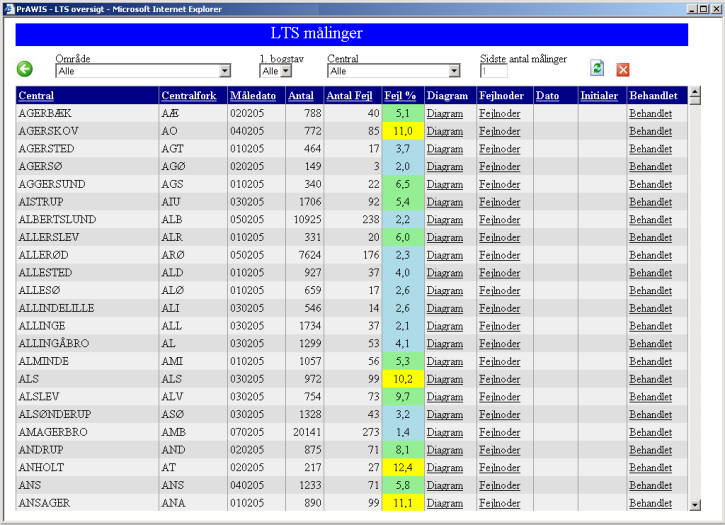Click the green back arrow icon
725x525 pixels.
[25, 69]
